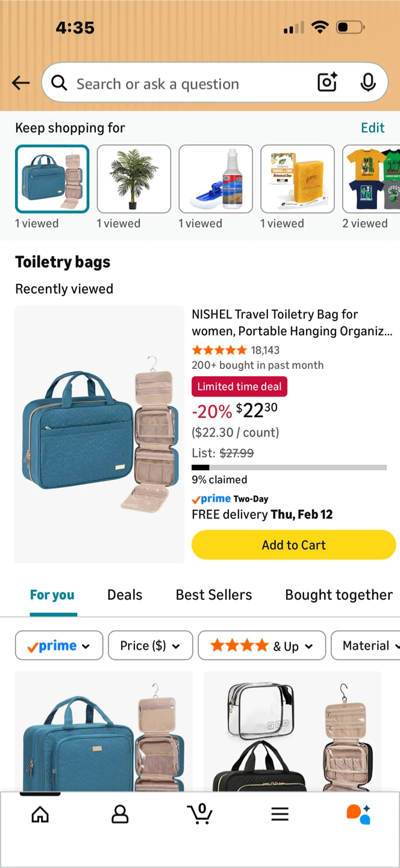The image size is (400, 868).
Task: Select the artificial palm tree thumbnail
Action: pyautogui.click(x=134, y=179)
